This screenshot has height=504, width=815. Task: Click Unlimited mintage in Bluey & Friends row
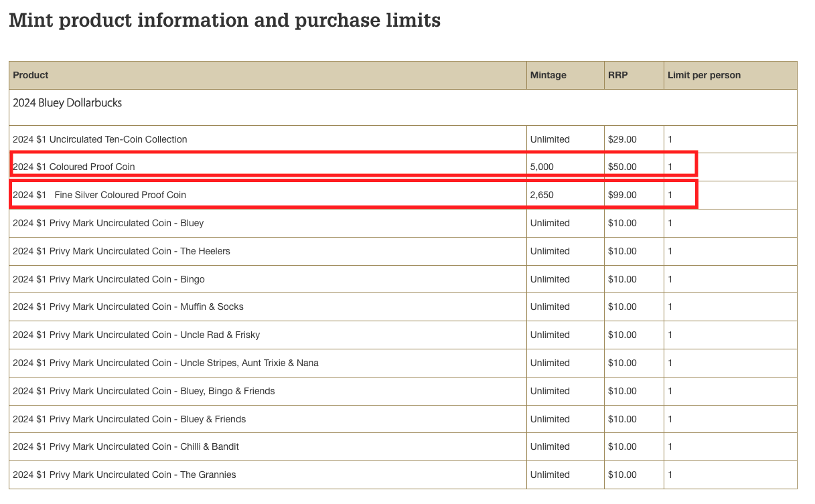pyautogui.click(x=550, y=419)
